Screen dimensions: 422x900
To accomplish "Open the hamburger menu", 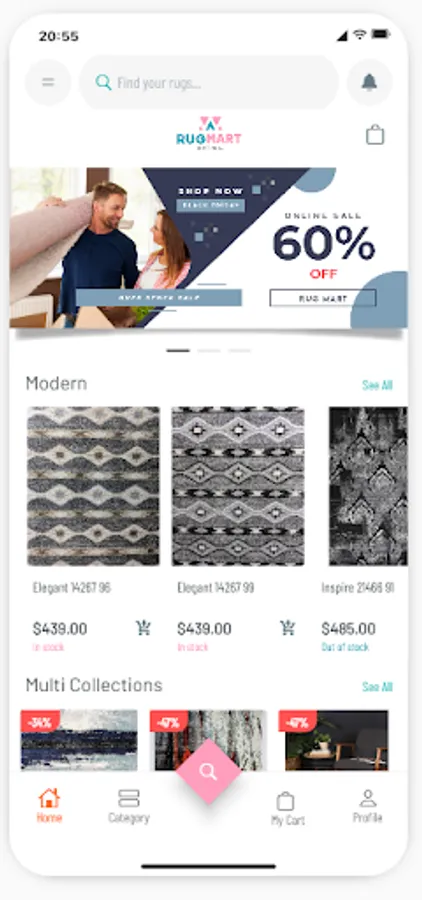I will tap(48, 83).
